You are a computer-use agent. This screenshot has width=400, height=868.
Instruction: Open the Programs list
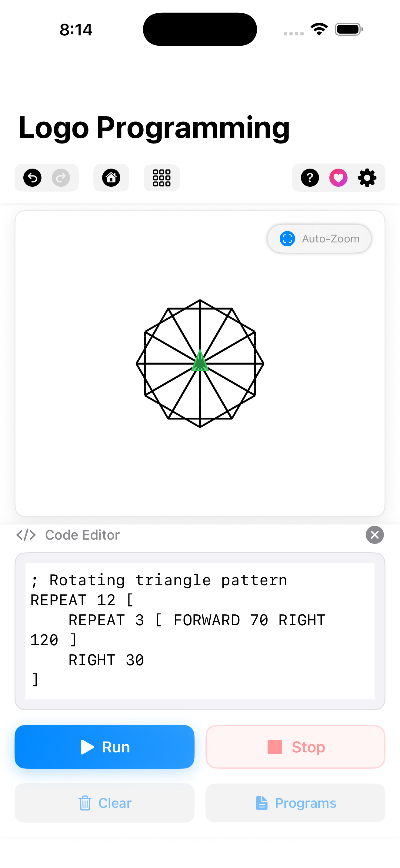(x=295, y=803)
